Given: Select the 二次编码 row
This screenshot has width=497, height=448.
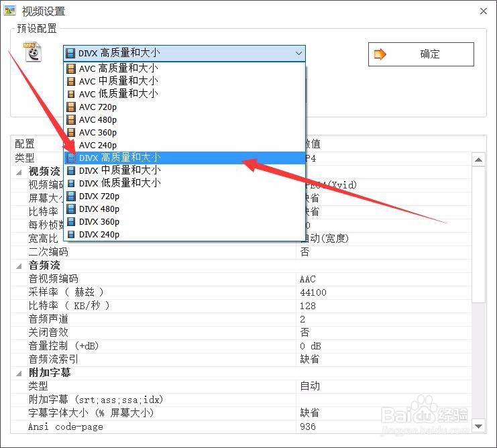Looking at the screenshot, I should [241, 252].
